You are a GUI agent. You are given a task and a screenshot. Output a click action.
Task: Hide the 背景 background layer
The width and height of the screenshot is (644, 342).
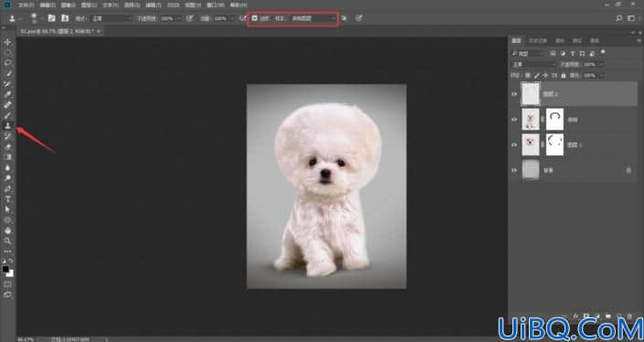click(x=514, y=170)
